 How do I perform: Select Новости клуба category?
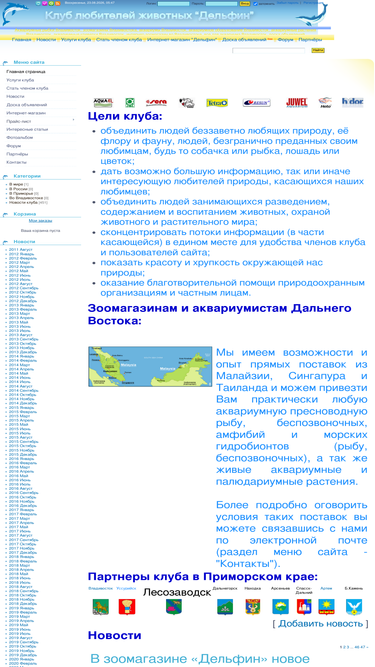23,202
